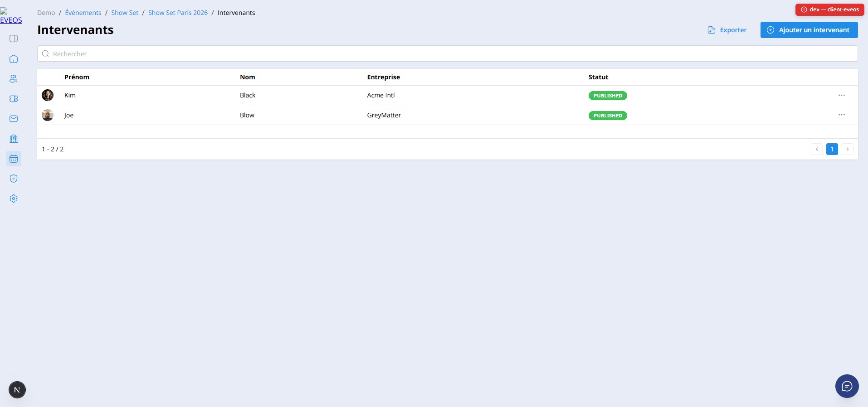Image resolution: width=868 pixels, height=407 pixels.
Task: Open the actions menu for Joe Blow
Action: pyautogui.click(x=842, y=115)
